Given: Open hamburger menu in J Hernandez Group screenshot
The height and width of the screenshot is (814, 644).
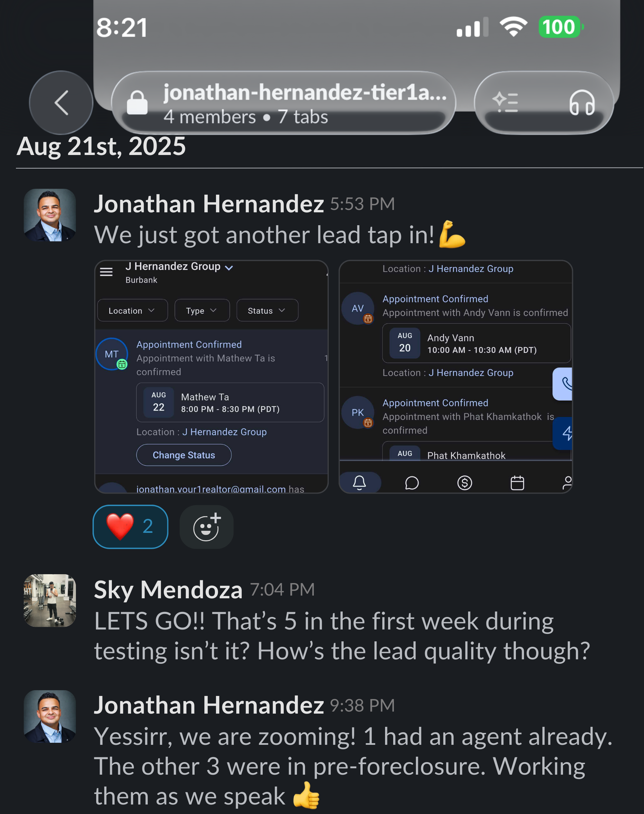Looking at the screenshot, I should [106, 272].
